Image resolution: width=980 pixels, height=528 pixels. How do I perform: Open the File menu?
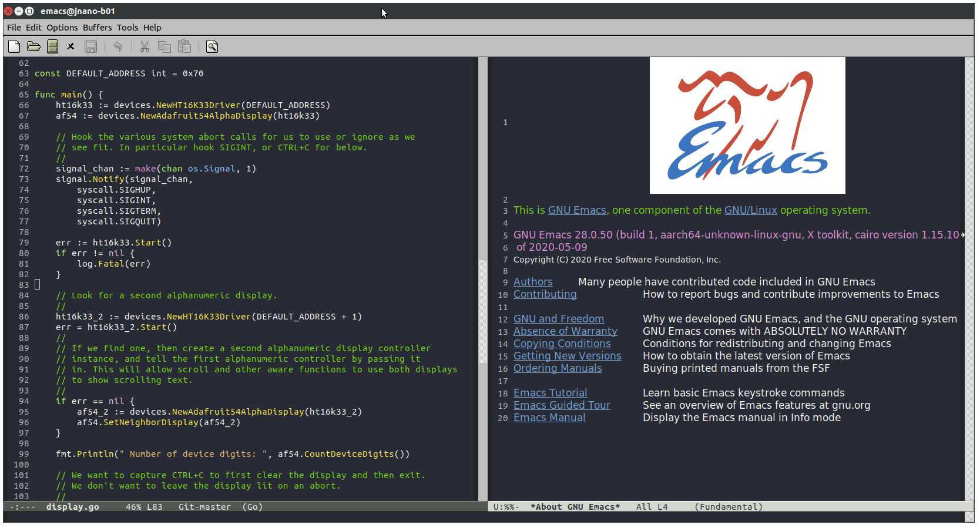point(14,28)
